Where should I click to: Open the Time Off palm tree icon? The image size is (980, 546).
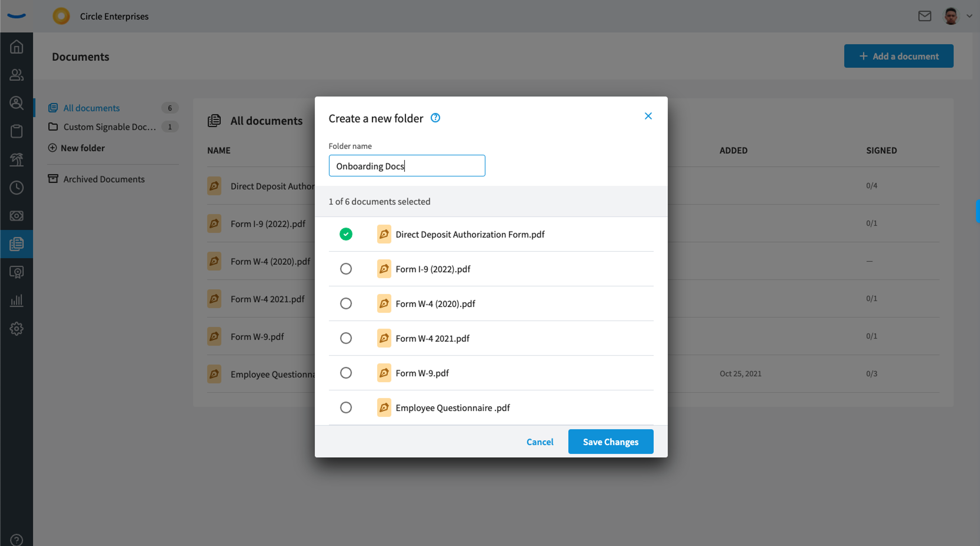pos(16,159)
